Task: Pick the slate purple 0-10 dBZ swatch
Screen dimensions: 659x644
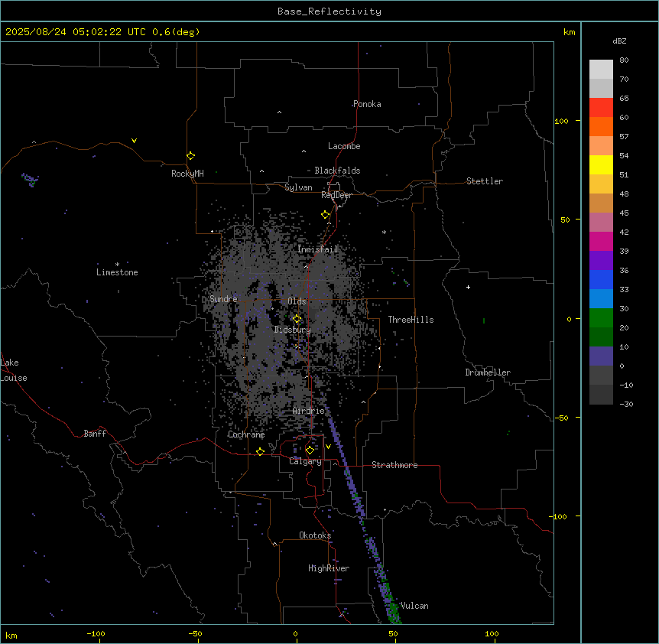Action: click(x=601, y=356)
